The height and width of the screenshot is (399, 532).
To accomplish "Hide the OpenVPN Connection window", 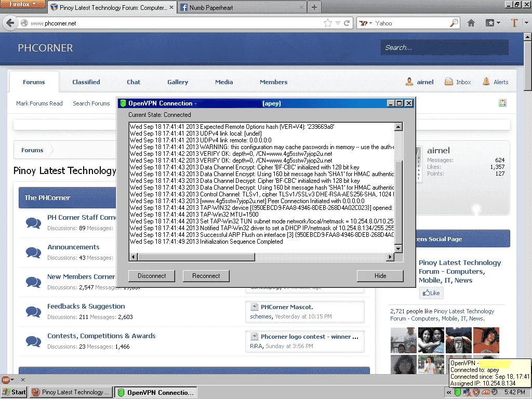I will click(x=380, y=276).
